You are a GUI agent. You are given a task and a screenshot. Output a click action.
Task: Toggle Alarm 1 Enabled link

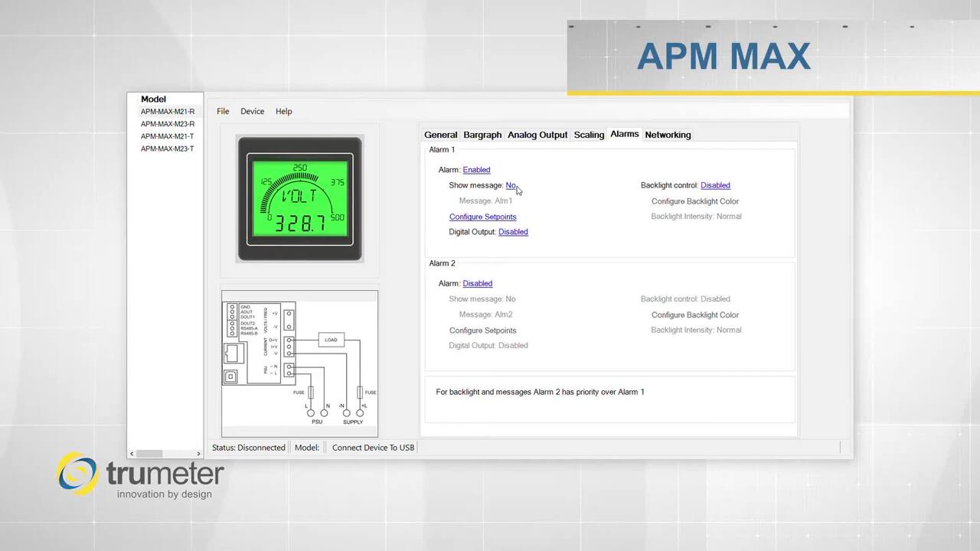(476, 170)
